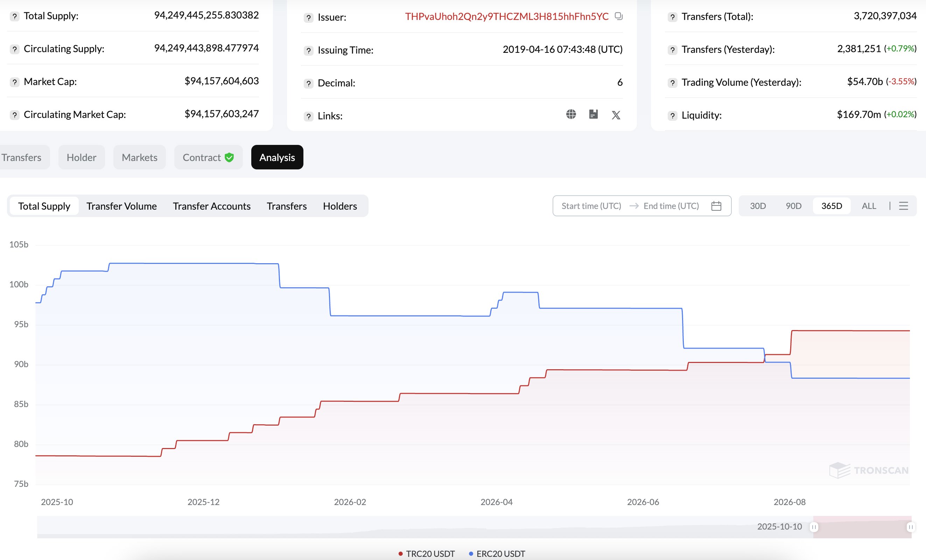Switch to the Markets tab
This screenshot has height=560, width=926.
(x=139, y=157)
